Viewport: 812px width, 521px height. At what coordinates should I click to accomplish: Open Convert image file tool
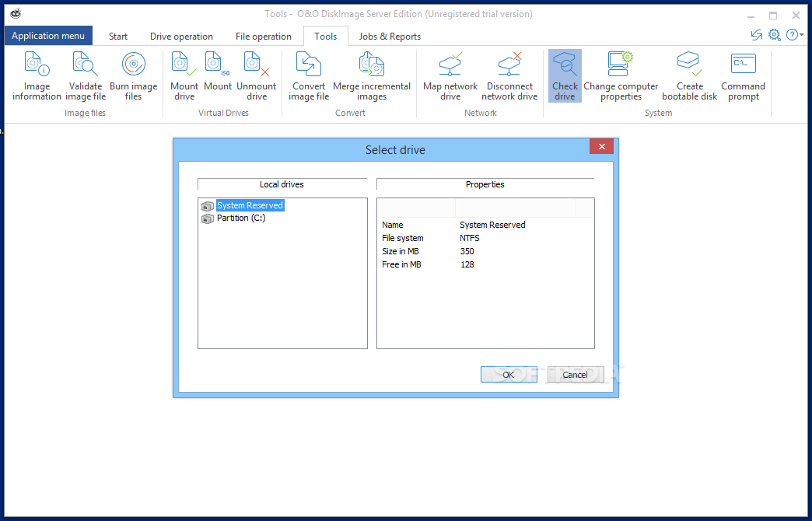point(309,76)
